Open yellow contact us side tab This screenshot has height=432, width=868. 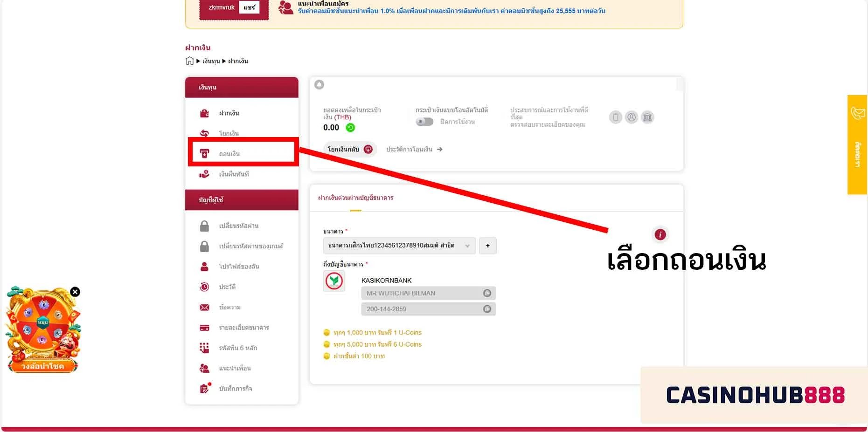pyautogui.click(x=857, y=144)
